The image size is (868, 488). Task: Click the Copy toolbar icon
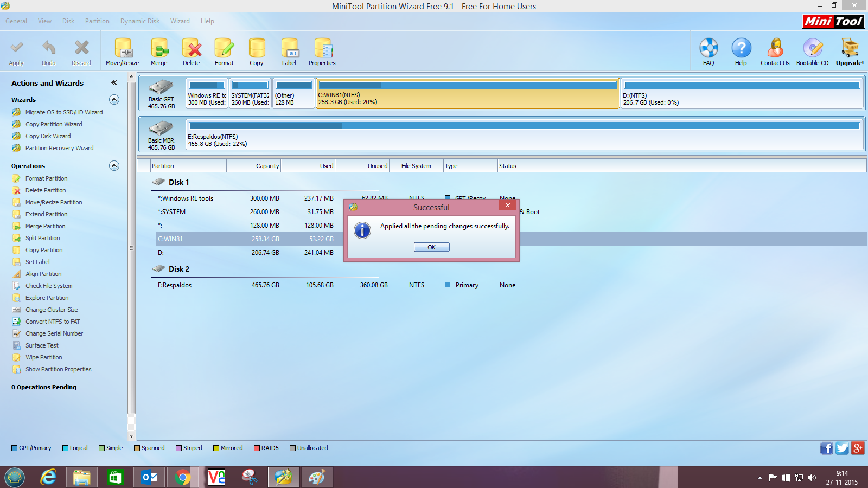tap(257, 48)
